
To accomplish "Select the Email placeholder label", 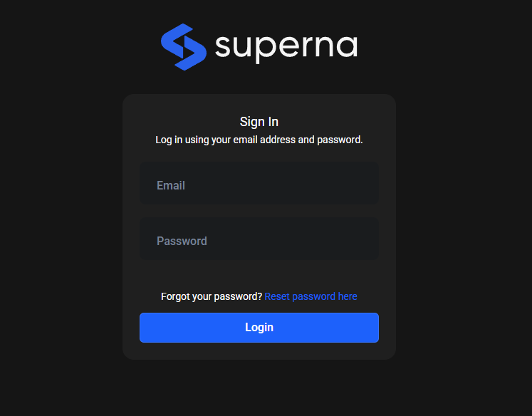I will coord(171,185).
